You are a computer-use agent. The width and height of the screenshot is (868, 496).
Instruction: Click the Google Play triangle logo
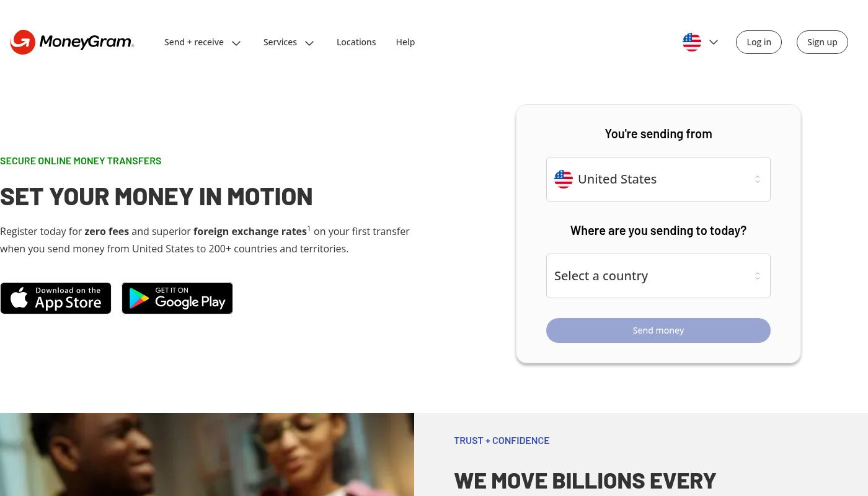tap(139, 299)
